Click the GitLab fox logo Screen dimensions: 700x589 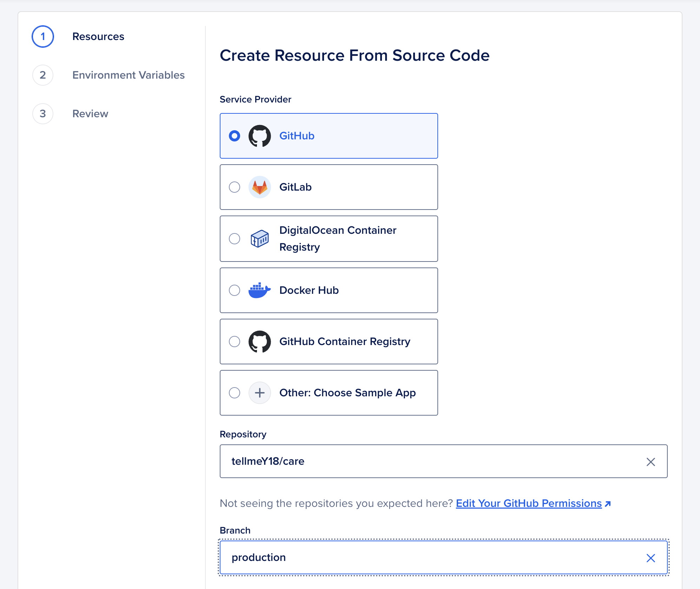coord(260,187)
